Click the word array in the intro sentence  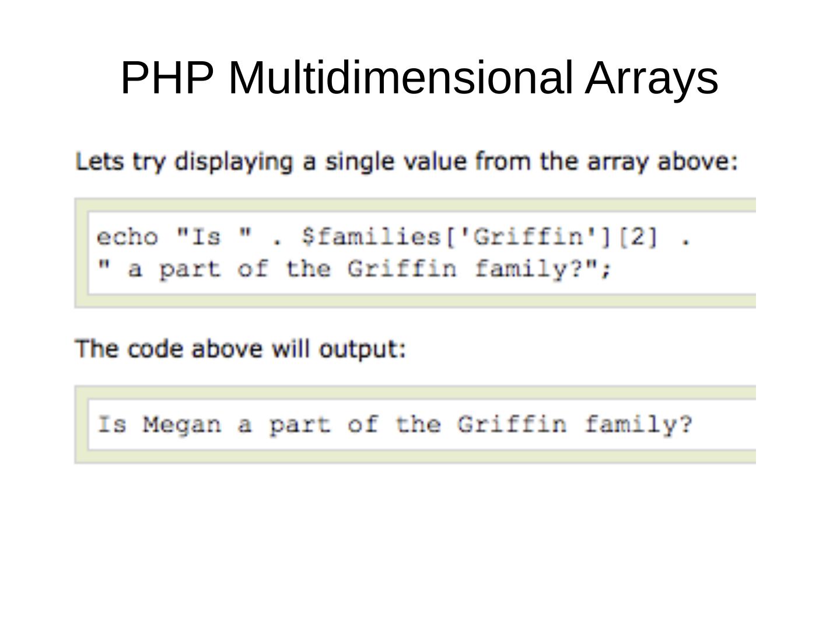pyautogui.click(x=619, y=162)
